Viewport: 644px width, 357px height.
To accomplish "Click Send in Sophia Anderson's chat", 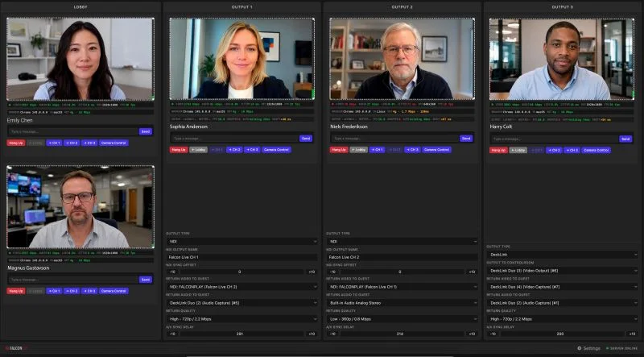I will tap(306, 139).
